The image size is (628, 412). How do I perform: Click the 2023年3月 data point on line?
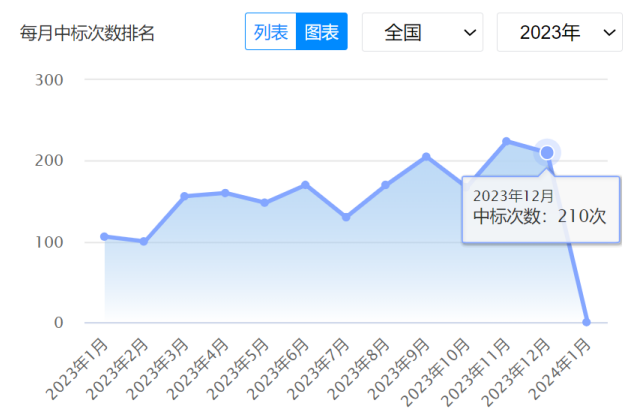(x=184, y=196)
